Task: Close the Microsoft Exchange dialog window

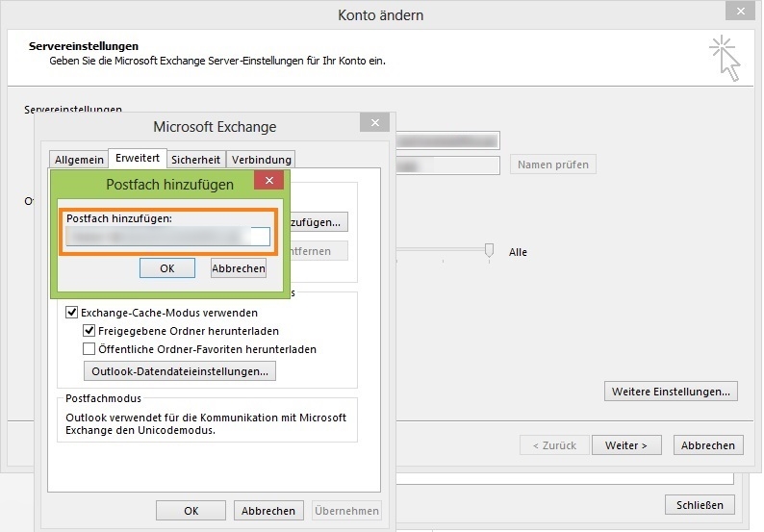Action: (x=374, y=123)
